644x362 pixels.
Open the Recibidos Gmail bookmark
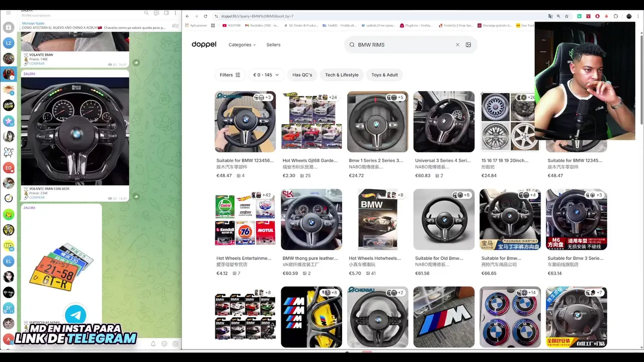click(261, 25)
